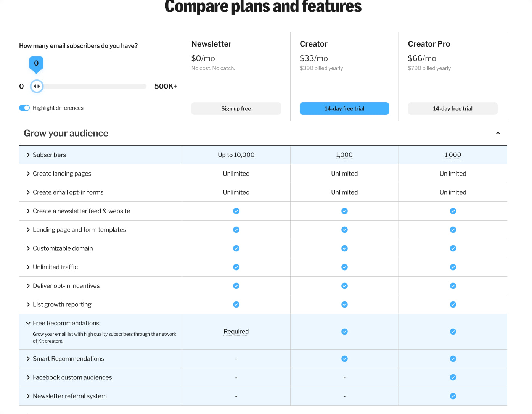This screenshot has height=414, width=532.
Task: Collapse the Grow your audience section
Action: pyautogui.click(x=498, y=133)
